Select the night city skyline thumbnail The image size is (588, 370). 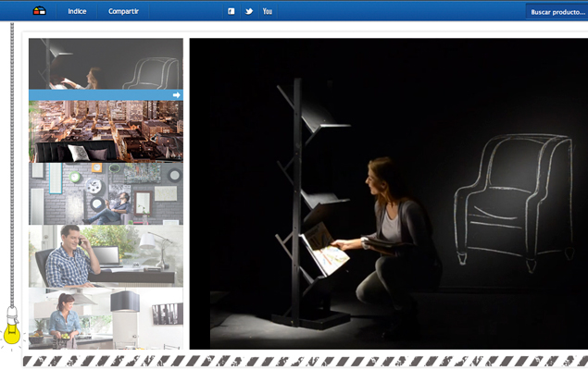(105, 130)
